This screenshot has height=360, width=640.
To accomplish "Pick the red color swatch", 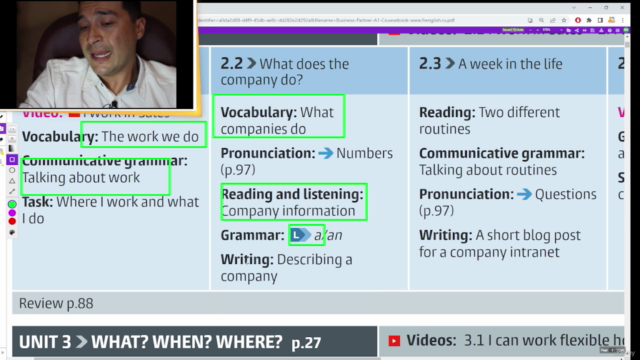I will point(12,221).
